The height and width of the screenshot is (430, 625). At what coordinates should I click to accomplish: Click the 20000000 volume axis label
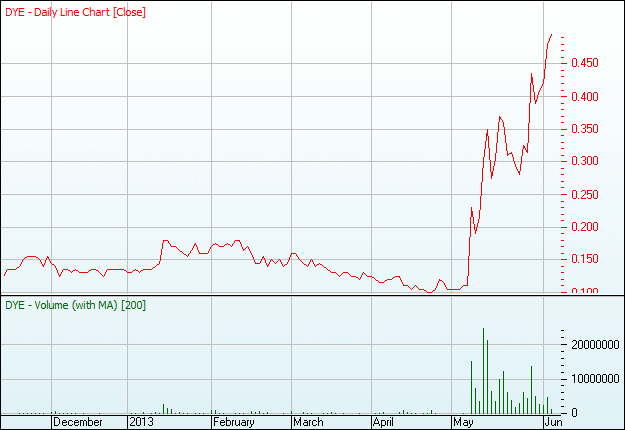[595, 345]
